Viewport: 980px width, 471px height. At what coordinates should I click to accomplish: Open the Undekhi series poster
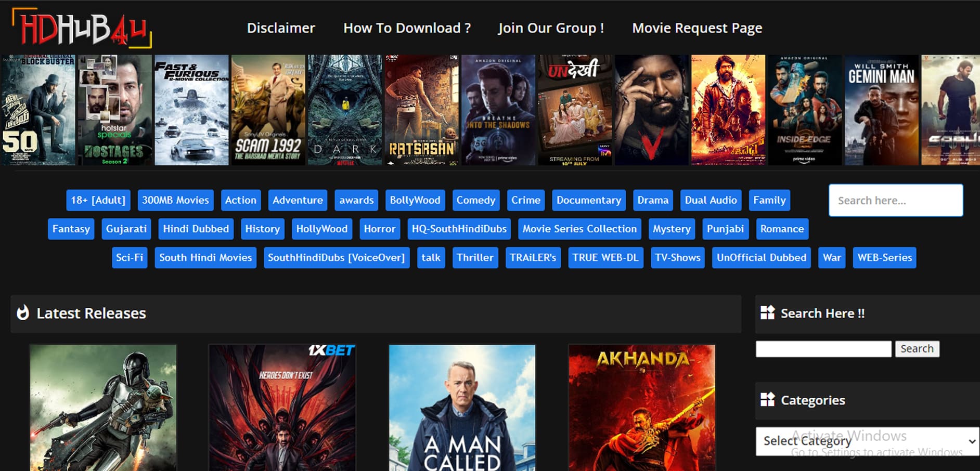click(x=575, y=110)
